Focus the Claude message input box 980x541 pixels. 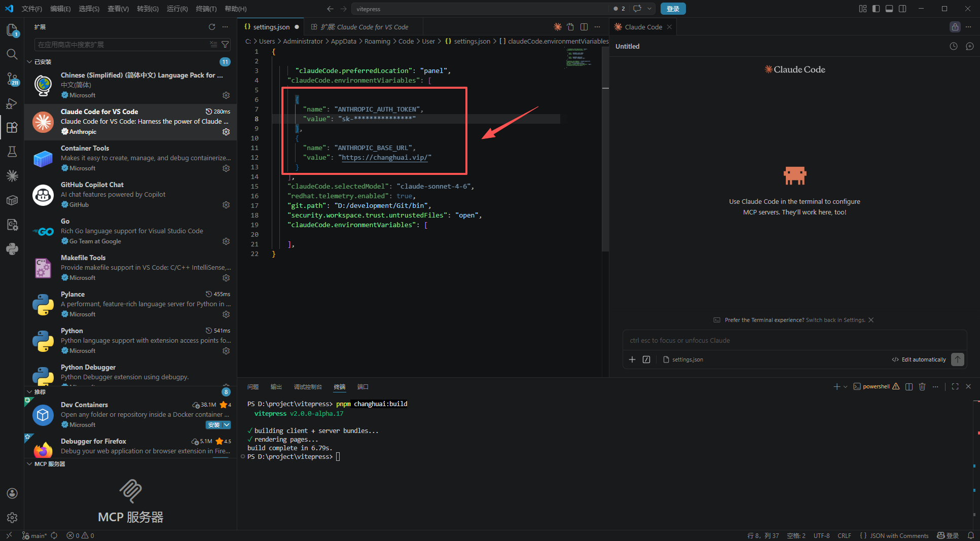794,340
